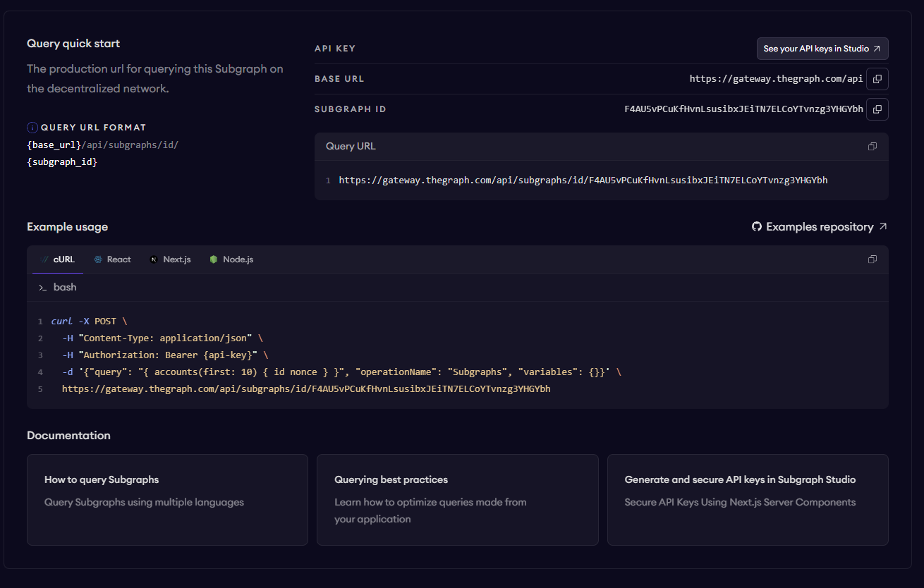Click the Subgraph ID value text
The height and width of the screenshot is (588, 924).
tap(743, 109)
